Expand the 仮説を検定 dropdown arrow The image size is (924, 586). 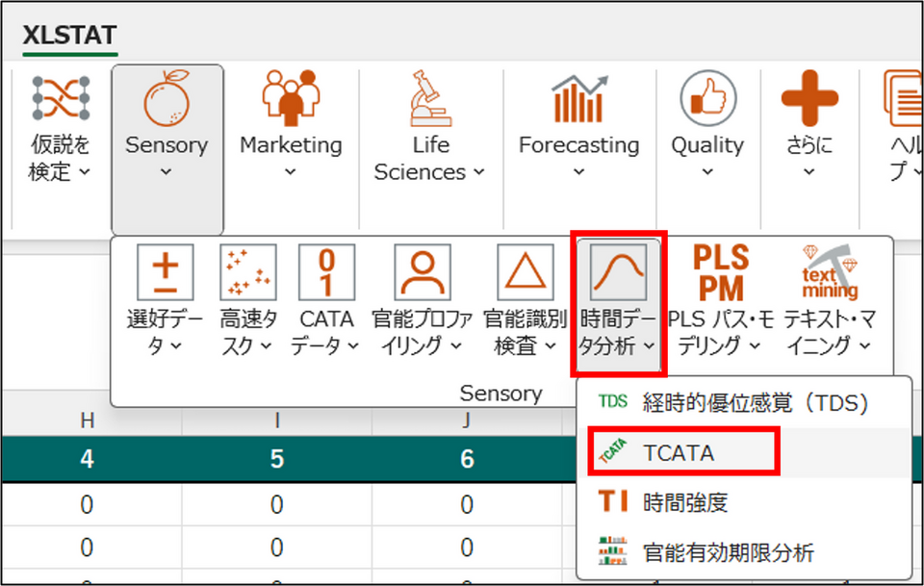click(x=85, y=172)
